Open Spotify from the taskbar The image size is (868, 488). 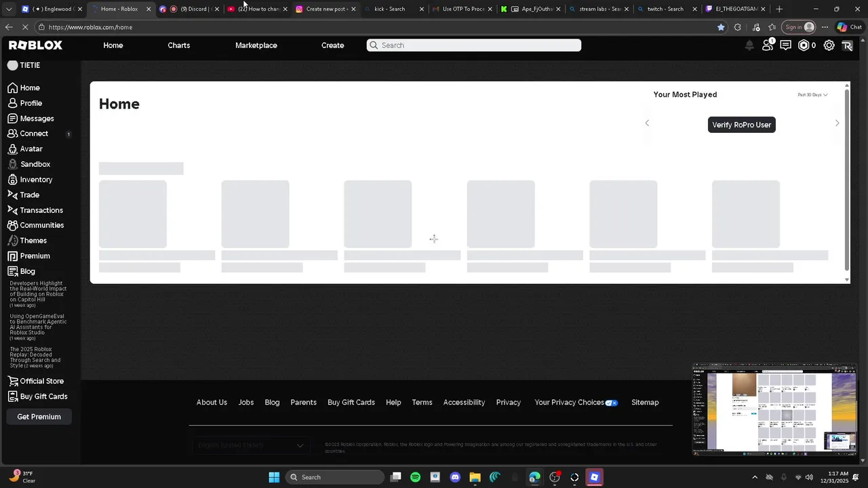(x=416, y=477)
